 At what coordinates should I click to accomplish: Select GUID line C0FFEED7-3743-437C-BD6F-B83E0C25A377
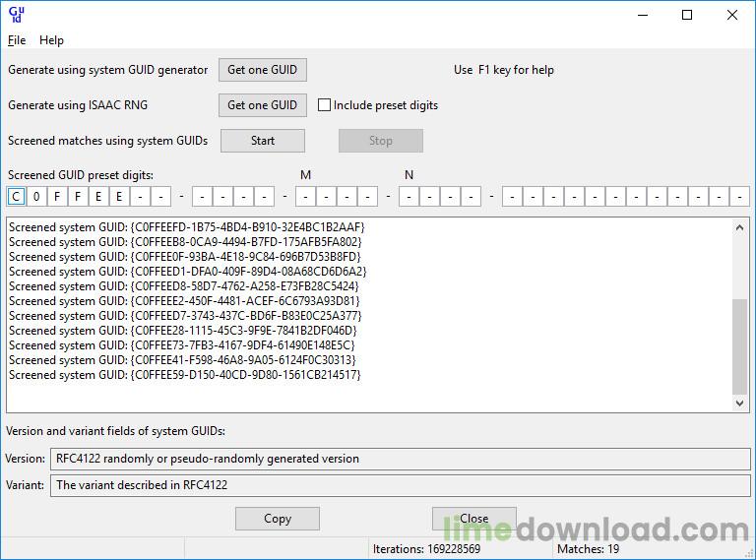tap(185, 316)
